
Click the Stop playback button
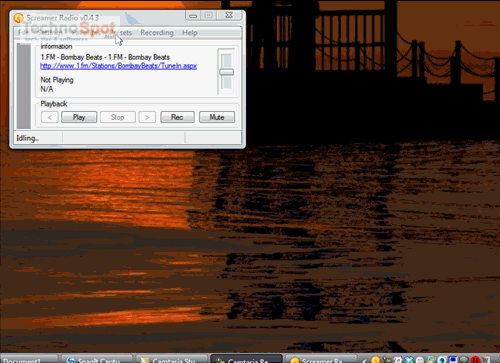(x=118, y=117)
